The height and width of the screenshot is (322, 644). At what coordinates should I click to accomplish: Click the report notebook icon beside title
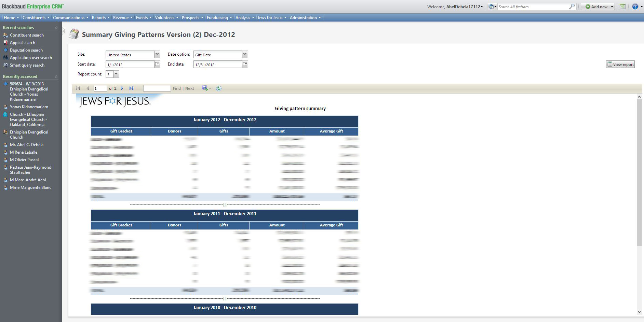click(74, 34)
